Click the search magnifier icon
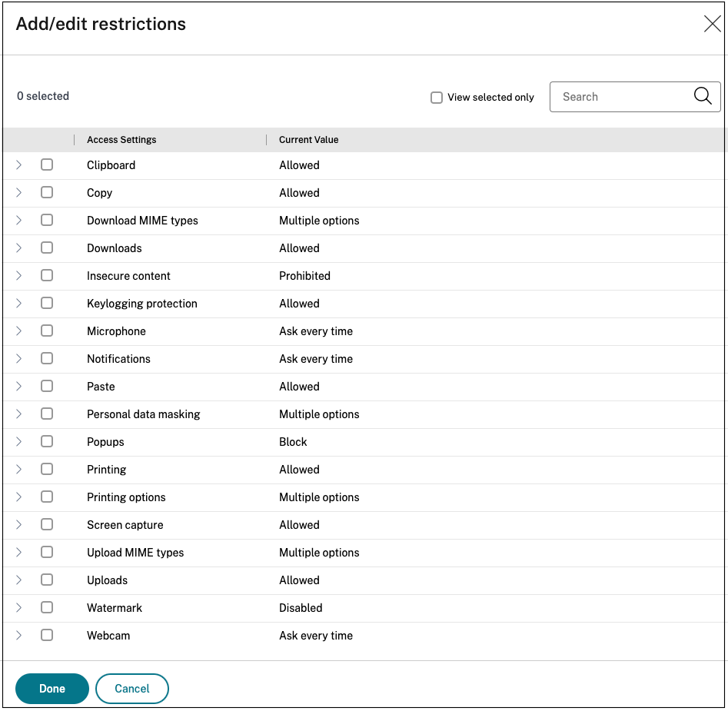The width and height of the screenshot is (728, 711). click(703, 96)
